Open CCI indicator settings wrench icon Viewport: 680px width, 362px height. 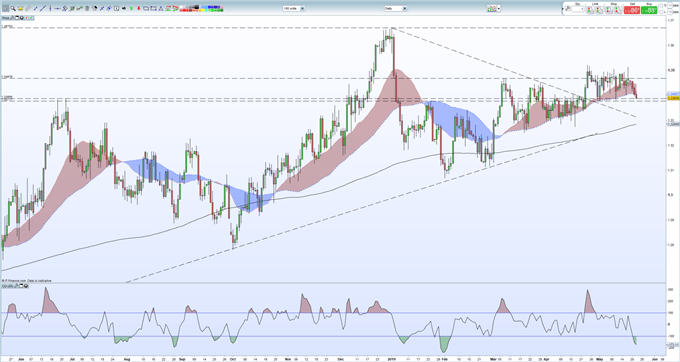16,286
